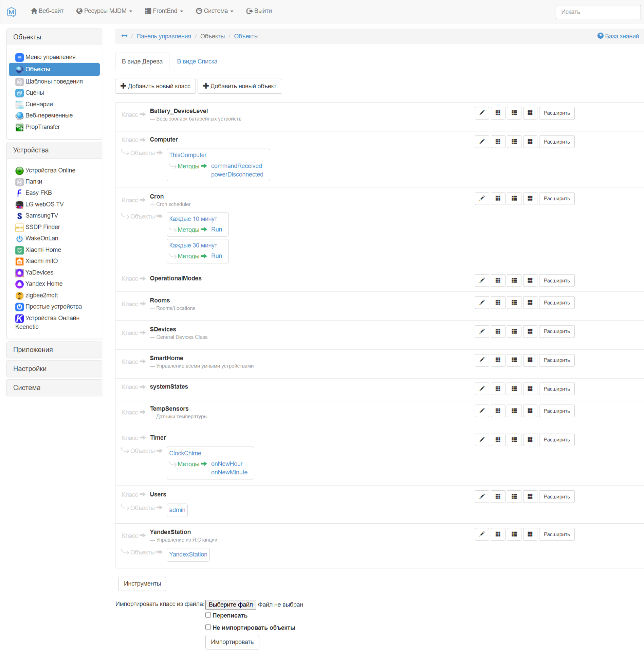Open the ClockChime object link
The height and width of the screenshot is (671, 644).
pyautogui.click(x=185, y=453)
